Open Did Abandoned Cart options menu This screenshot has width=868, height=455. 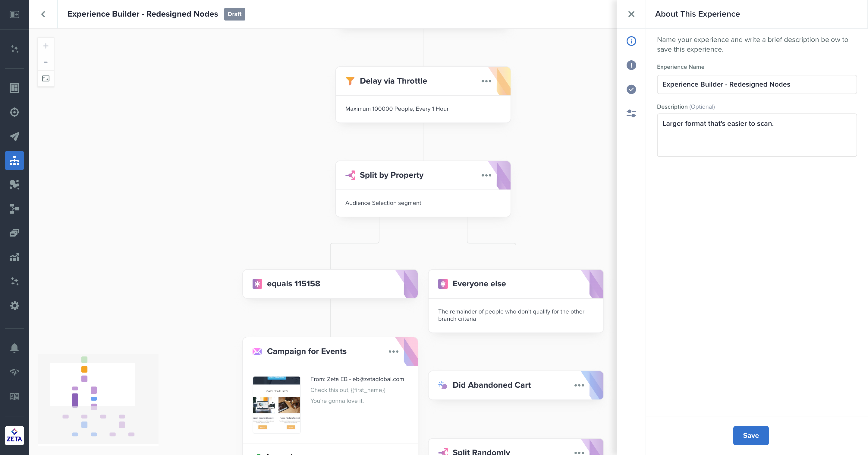coord(579,385)
